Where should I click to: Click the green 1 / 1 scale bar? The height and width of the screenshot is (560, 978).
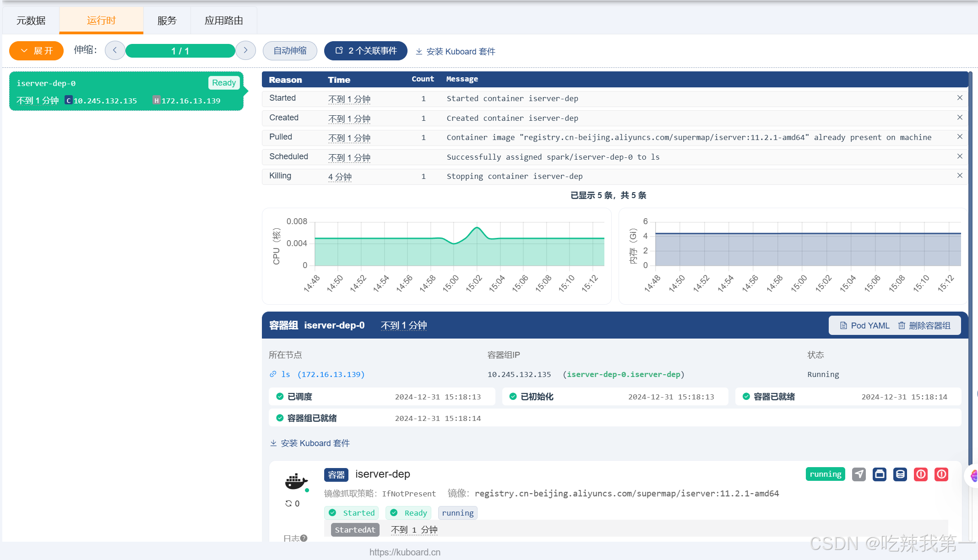(180, 51)
